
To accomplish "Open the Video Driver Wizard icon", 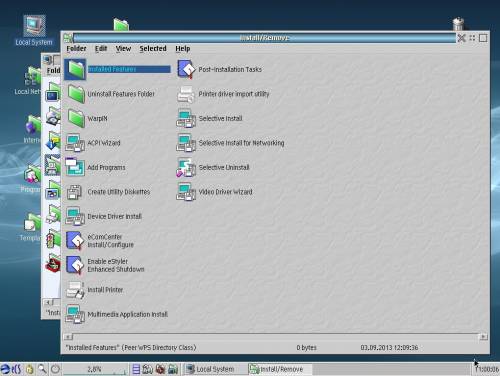I will click(x=186, y=192).
